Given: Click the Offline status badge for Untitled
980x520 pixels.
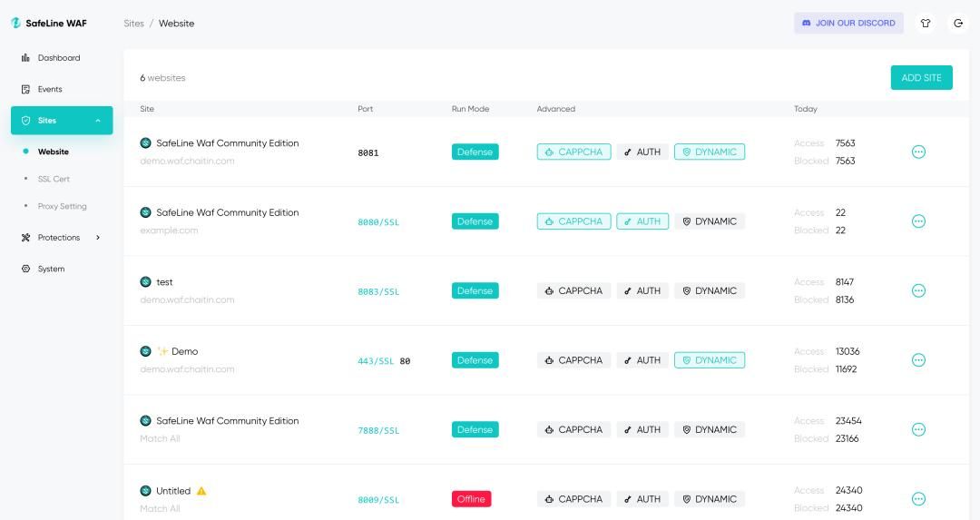Looking at the screenshot, I should (471, 499).
